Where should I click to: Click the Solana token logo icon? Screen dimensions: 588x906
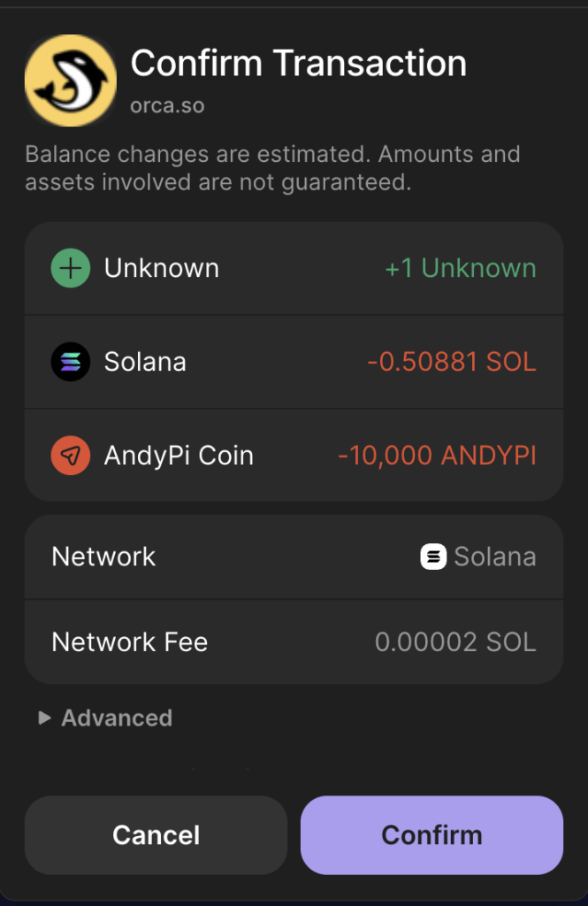tap(71, 362)
